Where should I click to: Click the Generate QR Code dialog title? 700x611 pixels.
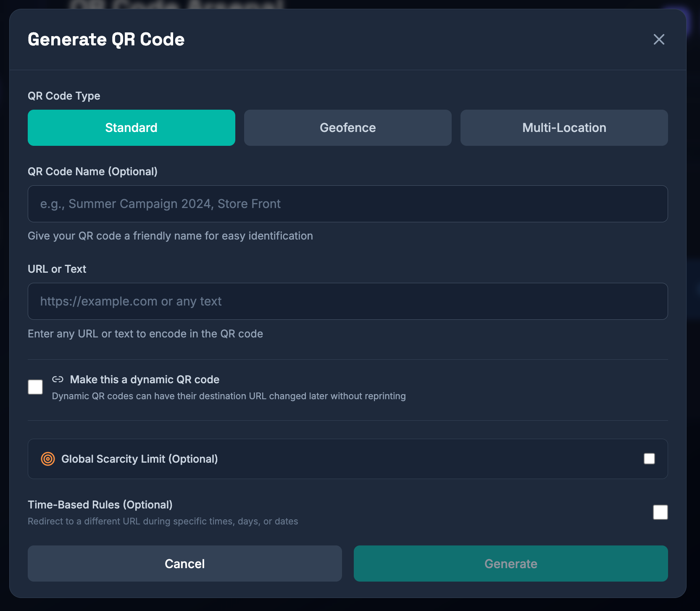pyautogui.click(x=106, y=40)
